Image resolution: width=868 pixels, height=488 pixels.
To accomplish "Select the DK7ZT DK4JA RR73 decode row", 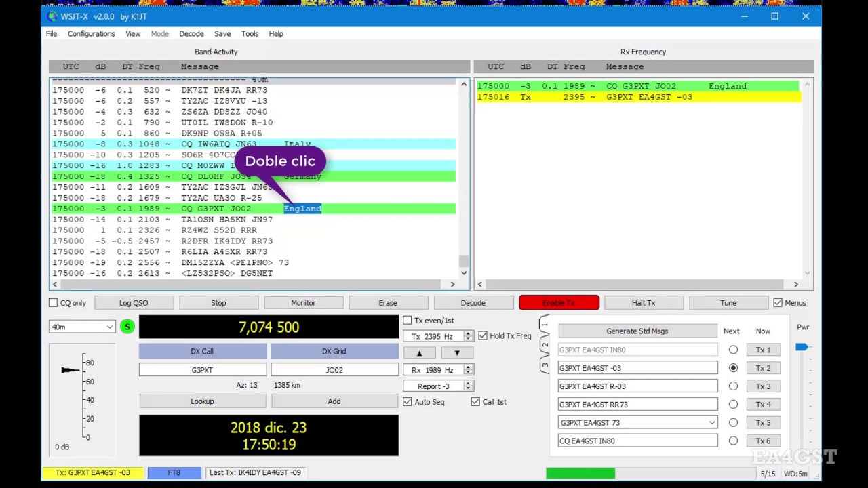I will pyautogui.click(x=254, y=90).
